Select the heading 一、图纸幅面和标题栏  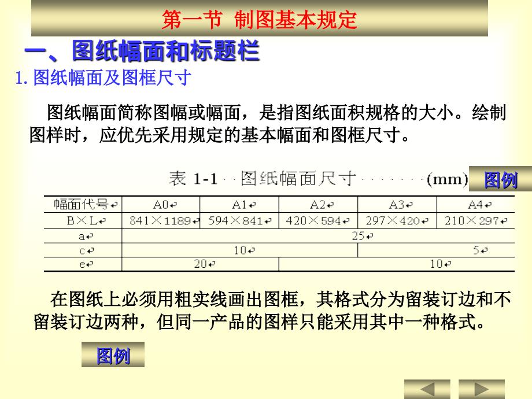[x=142, y=52]
